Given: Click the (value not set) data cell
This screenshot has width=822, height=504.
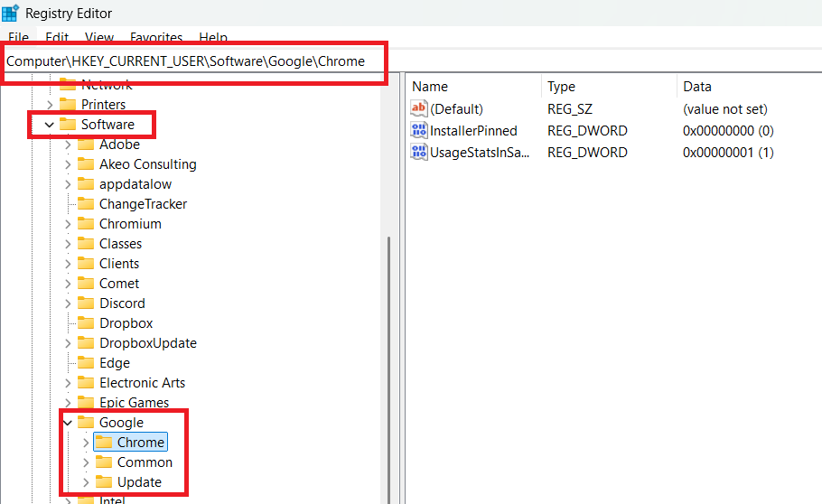Looking at the screenshot, I should (725, 109).
